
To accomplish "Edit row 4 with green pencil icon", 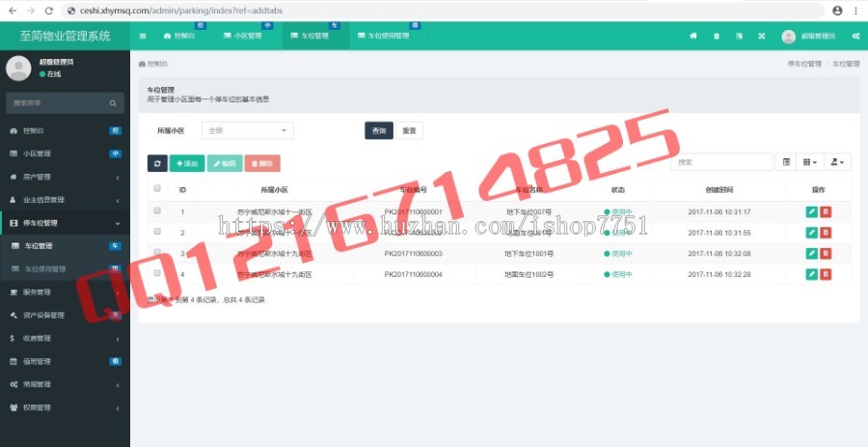I will [x=811, y=273].
